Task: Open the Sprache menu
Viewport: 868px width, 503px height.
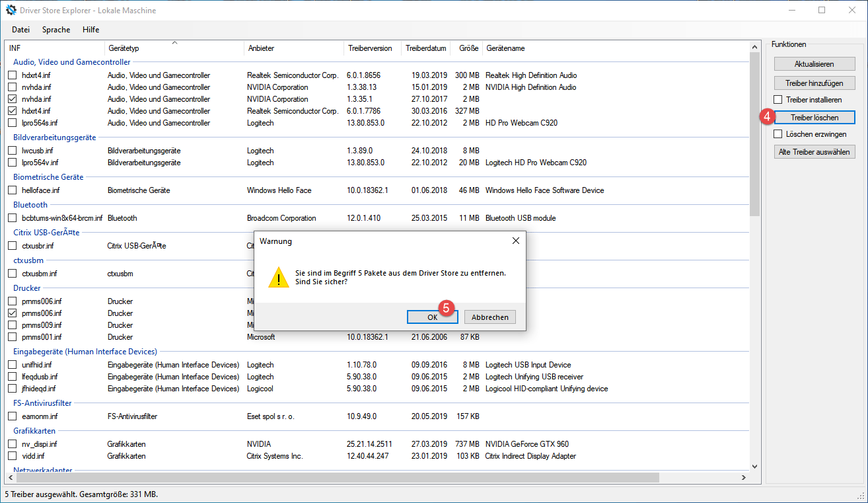Action: point(56,30)
